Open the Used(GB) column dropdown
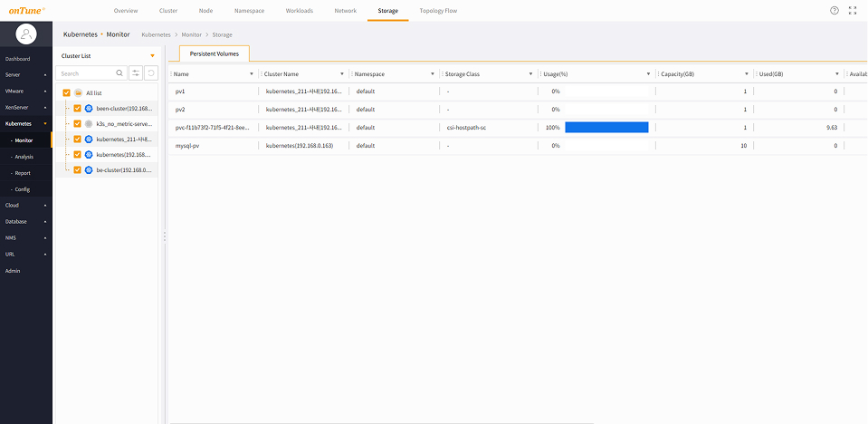Screen dimensions: 868x424 837,73
